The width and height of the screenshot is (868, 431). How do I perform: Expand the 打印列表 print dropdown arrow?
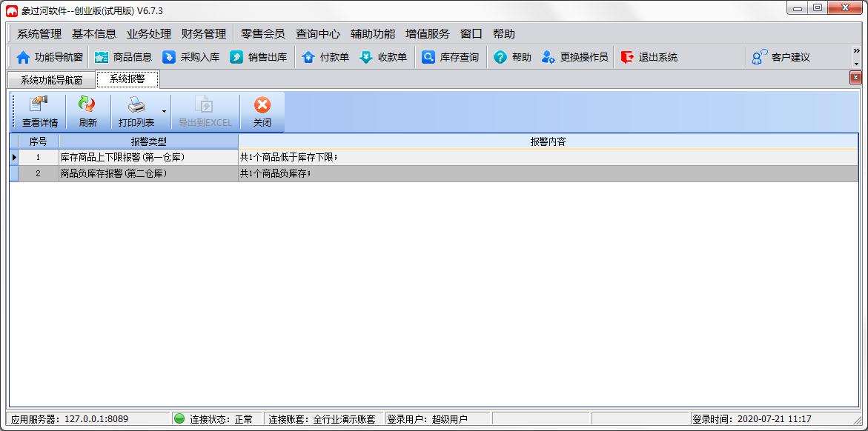coord(163,111)
